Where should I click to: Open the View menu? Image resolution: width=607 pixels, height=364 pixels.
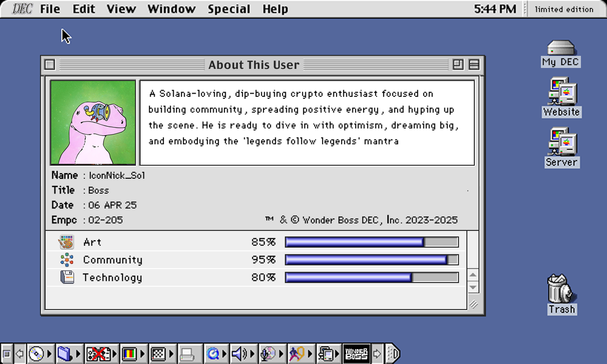coord(121,9)
